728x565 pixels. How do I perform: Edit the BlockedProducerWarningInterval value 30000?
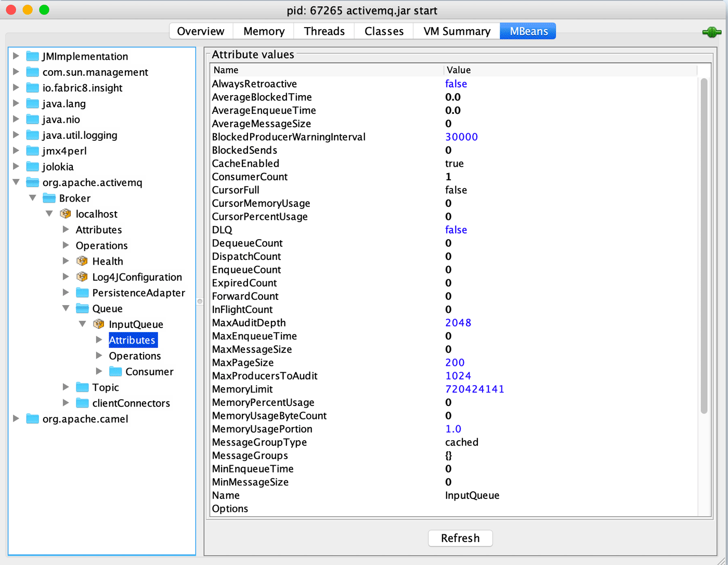461,137
